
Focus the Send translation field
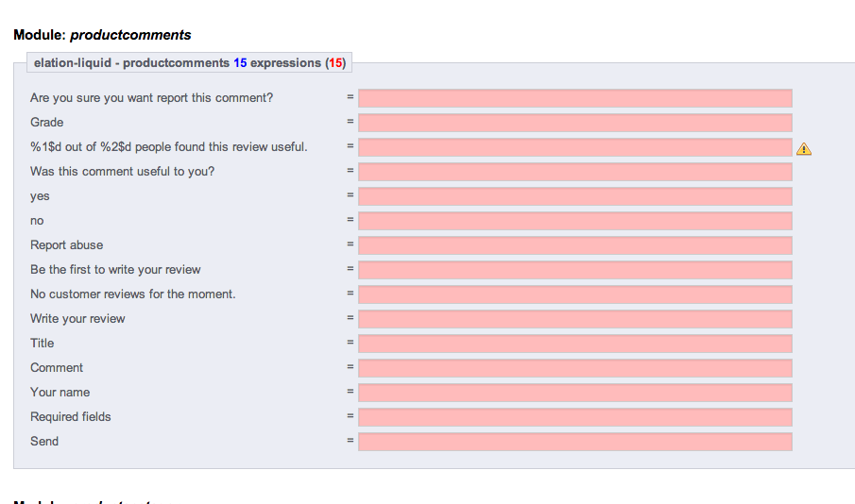(x=574, y=442)
